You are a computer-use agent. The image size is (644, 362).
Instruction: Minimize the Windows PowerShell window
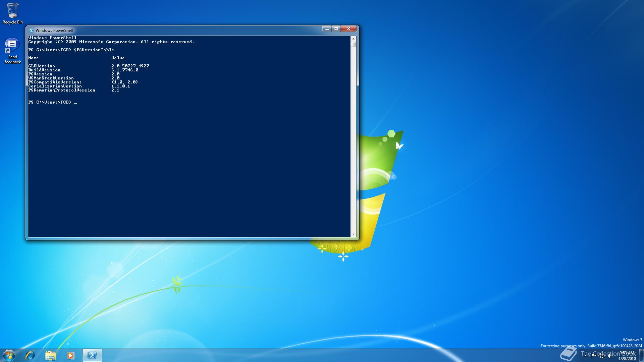point(327,29)
